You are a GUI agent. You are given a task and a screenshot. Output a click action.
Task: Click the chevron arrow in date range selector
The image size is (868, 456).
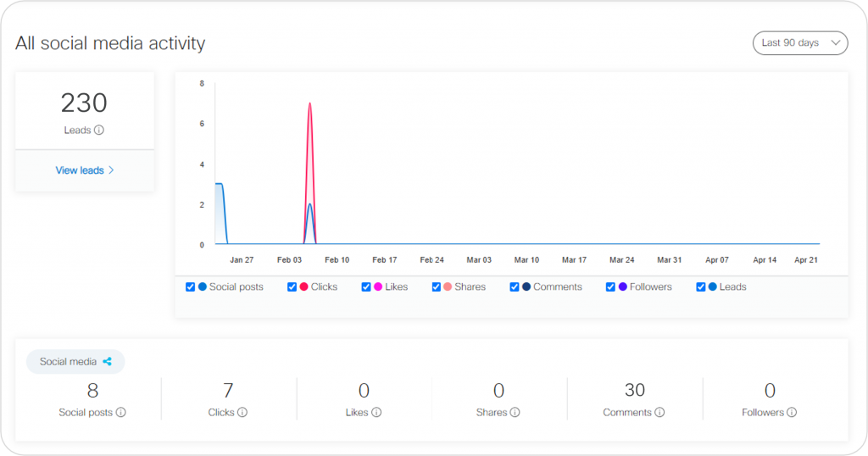(x=836, y=43)
